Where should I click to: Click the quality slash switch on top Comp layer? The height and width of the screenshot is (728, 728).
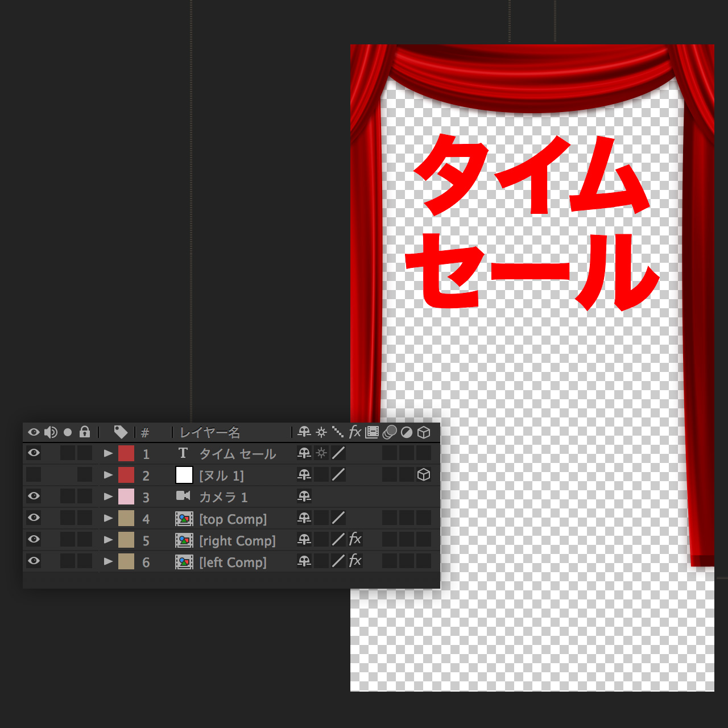tap(338, 518)
